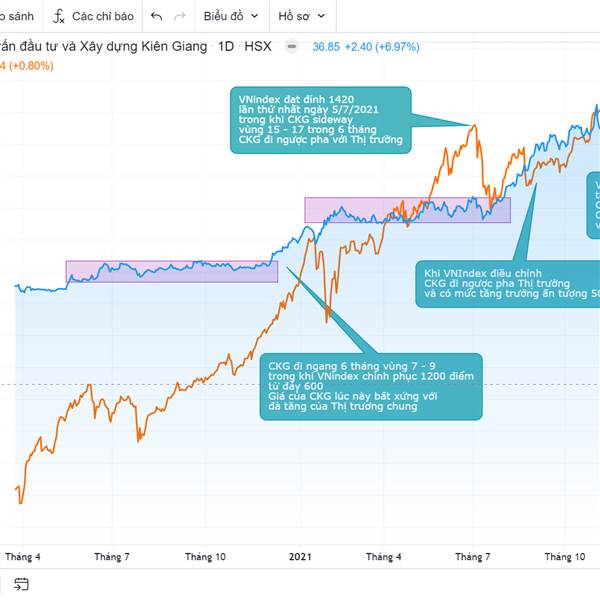Viewport: 600px width, 600px height.
Task: Select the 'VNIndex đạt đỉnh 1420' callout note
Action: [x=320, y=118]
